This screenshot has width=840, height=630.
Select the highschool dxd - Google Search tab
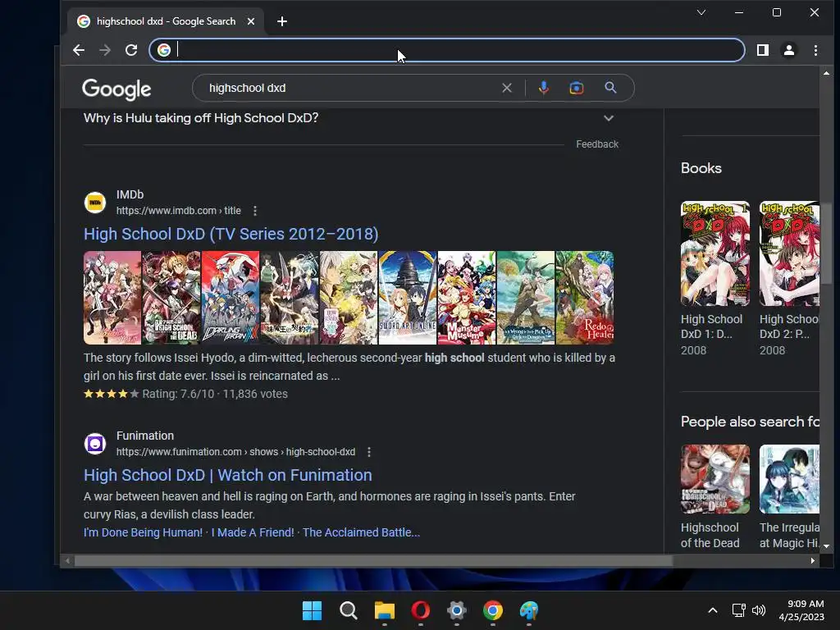[x=166, y=21]
